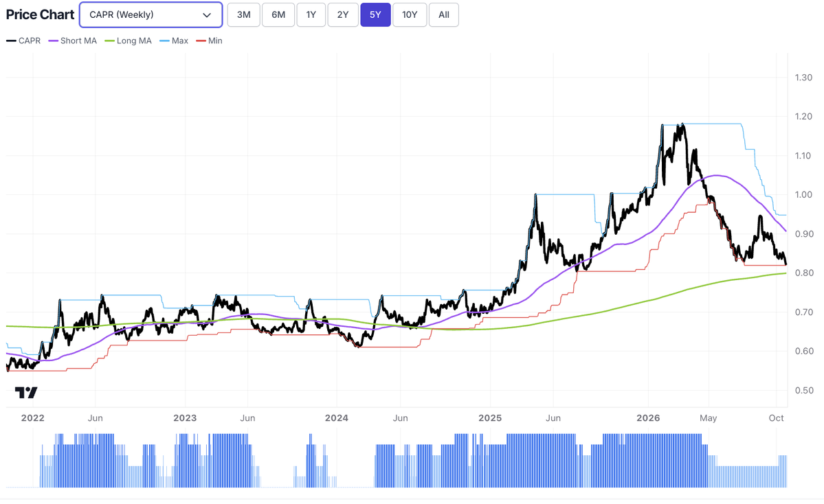Click the Oct time axis label
This screenshot has width=824, height=504.
tap(776, 418)
